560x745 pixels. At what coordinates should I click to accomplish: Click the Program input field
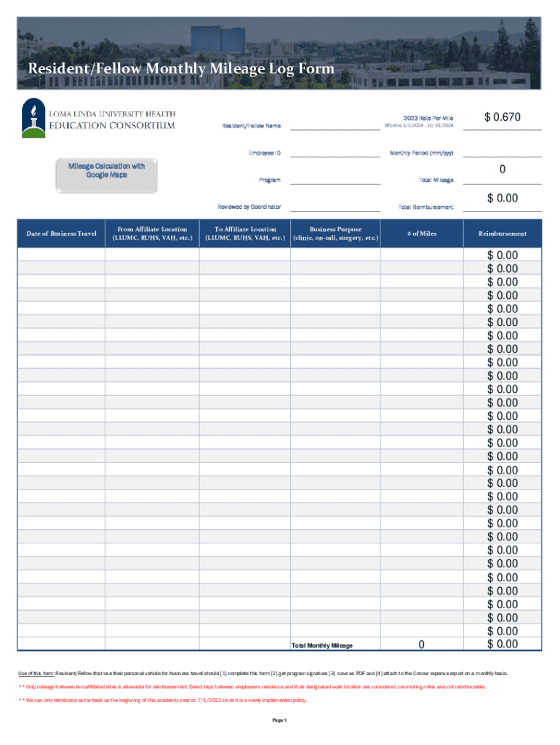[334, 178]
